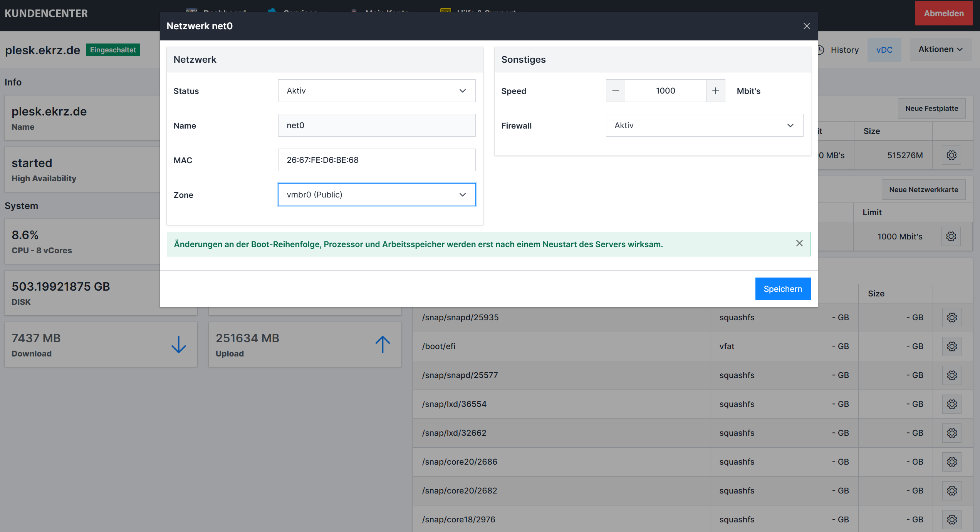
Task: Click gear icon next to 515276M disk
Action: coord(951,155)
